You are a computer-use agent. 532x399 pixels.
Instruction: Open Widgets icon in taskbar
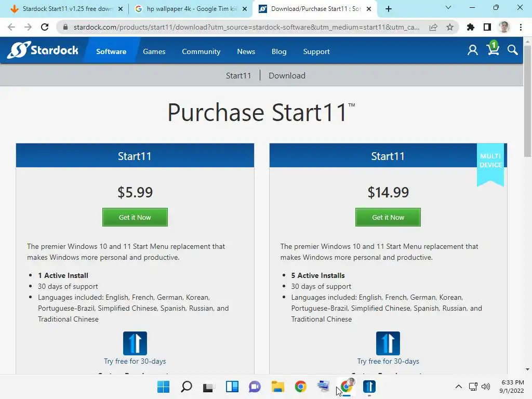[x=232, y=387]
